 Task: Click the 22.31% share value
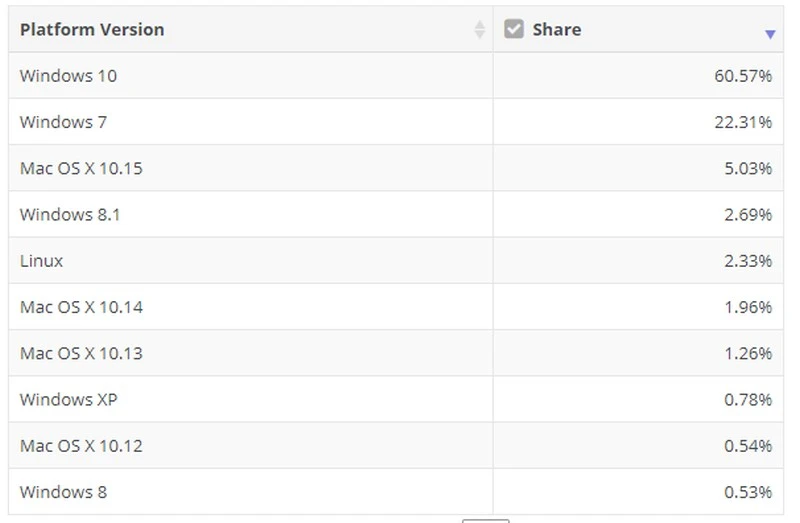click(x=743, y=122)
